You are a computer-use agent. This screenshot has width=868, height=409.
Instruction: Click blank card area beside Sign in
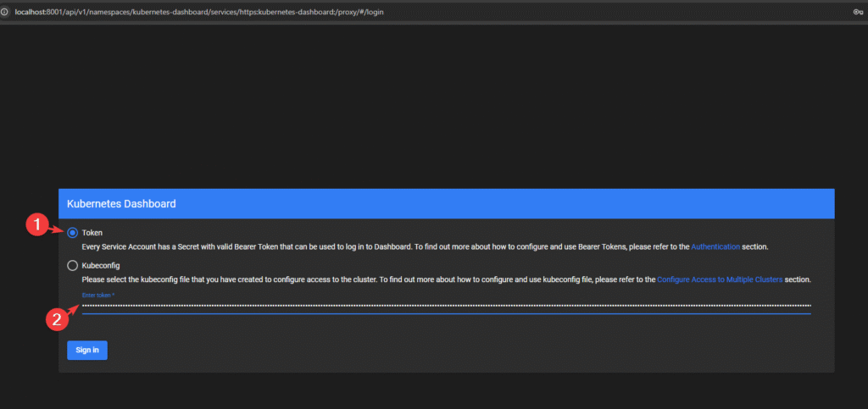424,350
